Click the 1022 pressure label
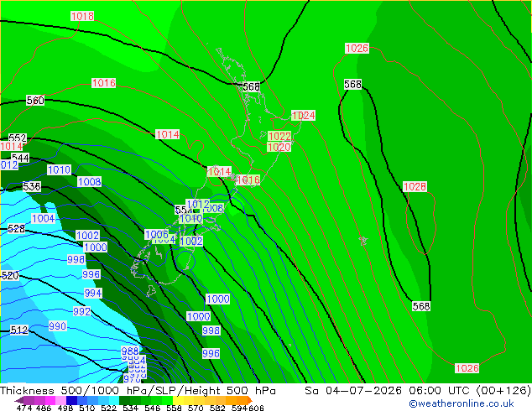The height and width of the screenshot is (411, 532). 279,137
